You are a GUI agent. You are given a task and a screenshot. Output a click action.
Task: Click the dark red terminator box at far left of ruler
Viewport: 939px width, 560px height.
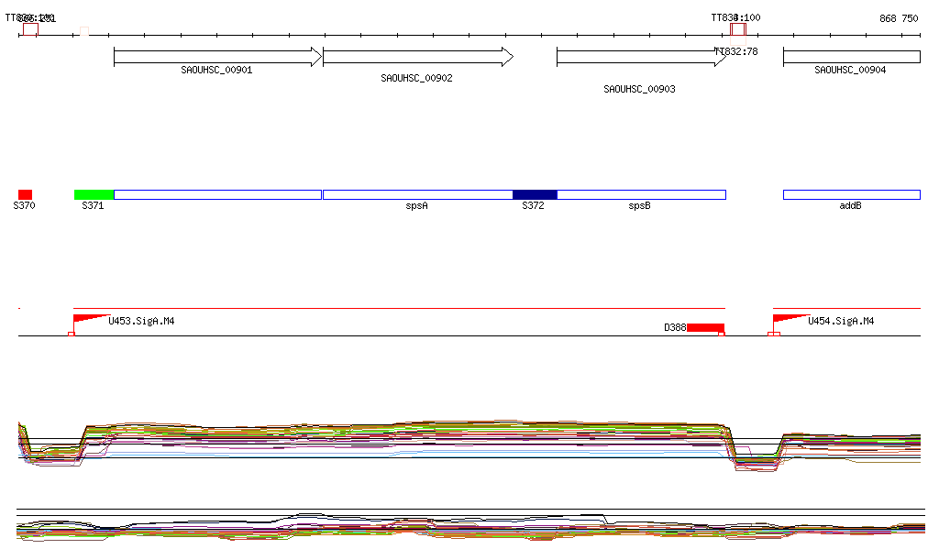click(30, 30)
